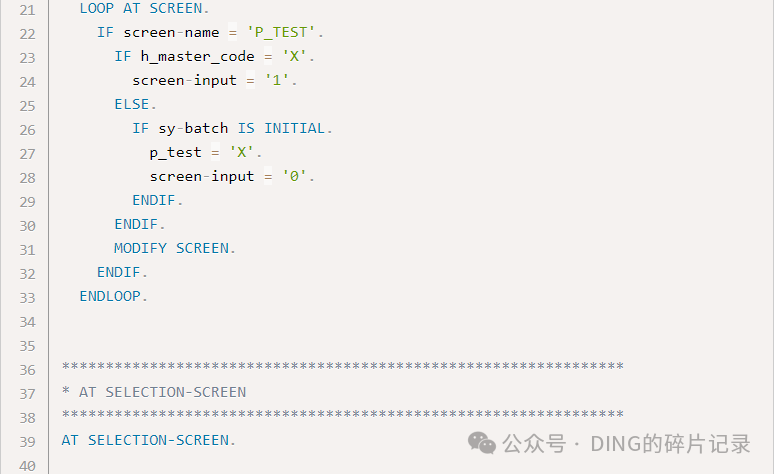Viewport: 775px width, 474px height.
Task: Click the '1' string literal
Action: (x=276, y=80)
